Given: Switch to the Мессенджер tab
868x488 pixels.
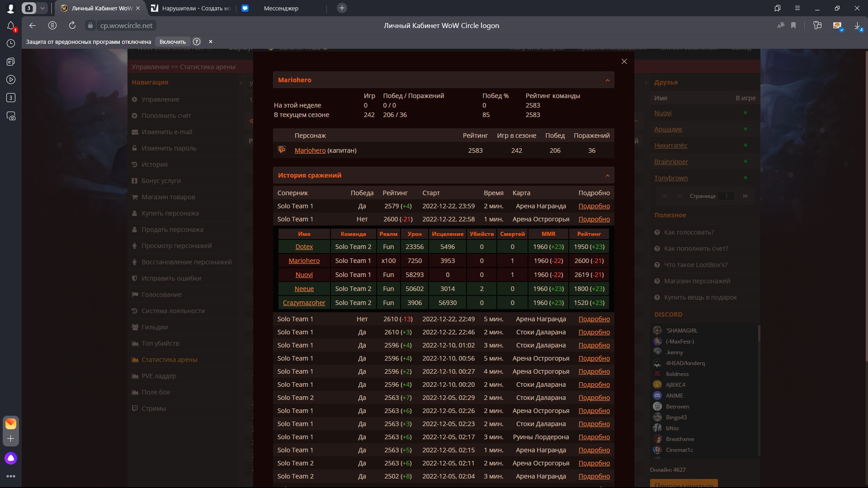Looking at the screenshot, I should point(281,8).
